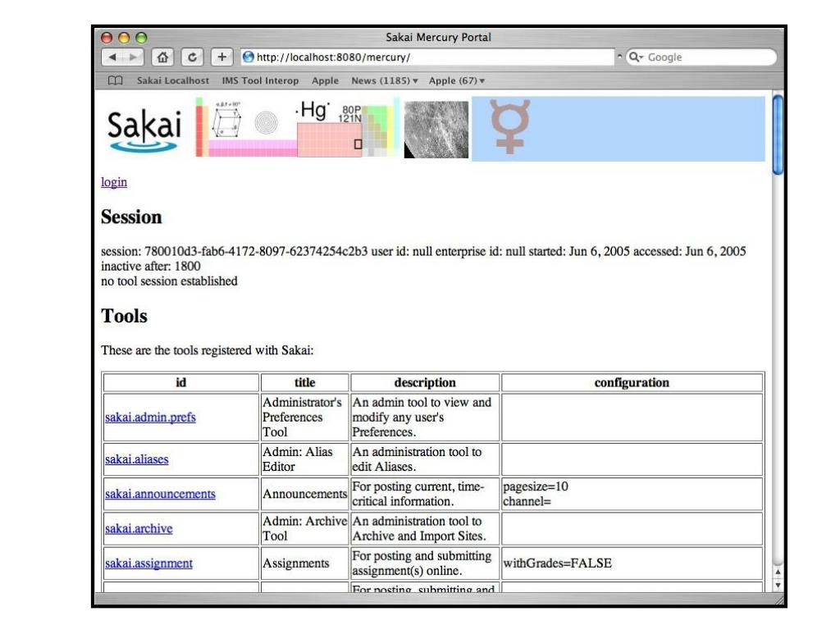This screenshot has width=840, height=630.
Task: Reload the page with refresh icon
Action: click(192, 57)
